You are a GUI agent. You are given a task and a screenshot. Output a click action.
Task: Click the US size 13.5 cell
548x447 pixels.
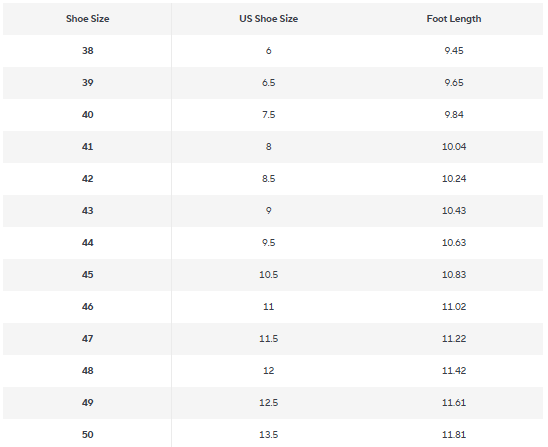pos(268,434)
